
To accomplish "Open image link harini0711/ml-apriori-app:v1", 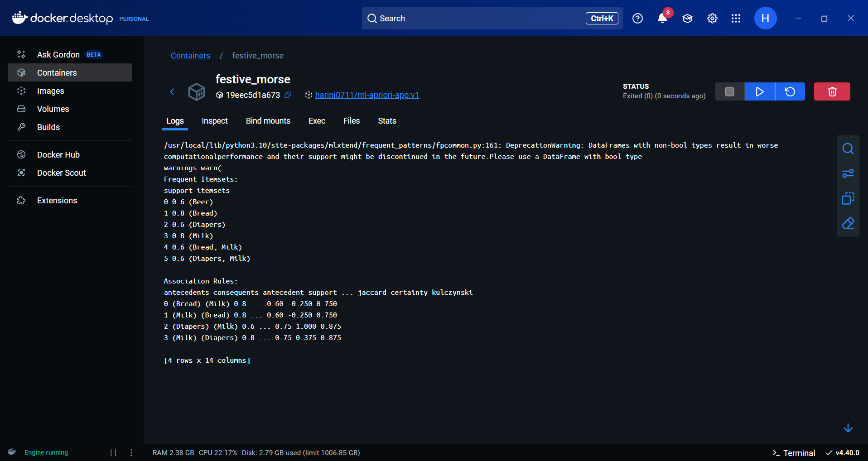I will [x=367, y=95].
